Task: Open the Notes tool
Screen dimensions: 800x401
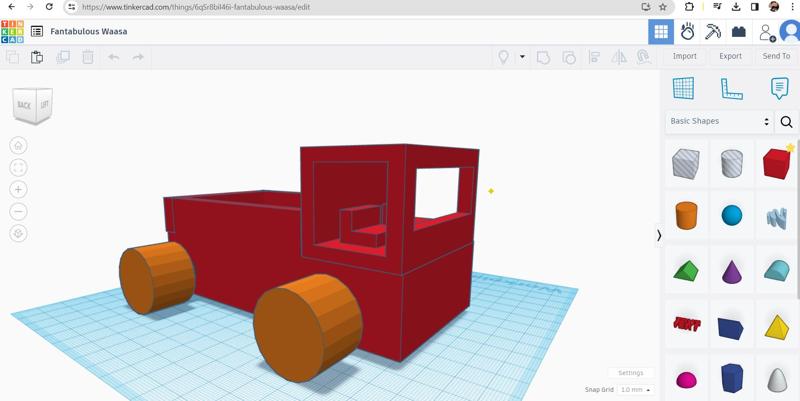Action: [x=779, y=88]
